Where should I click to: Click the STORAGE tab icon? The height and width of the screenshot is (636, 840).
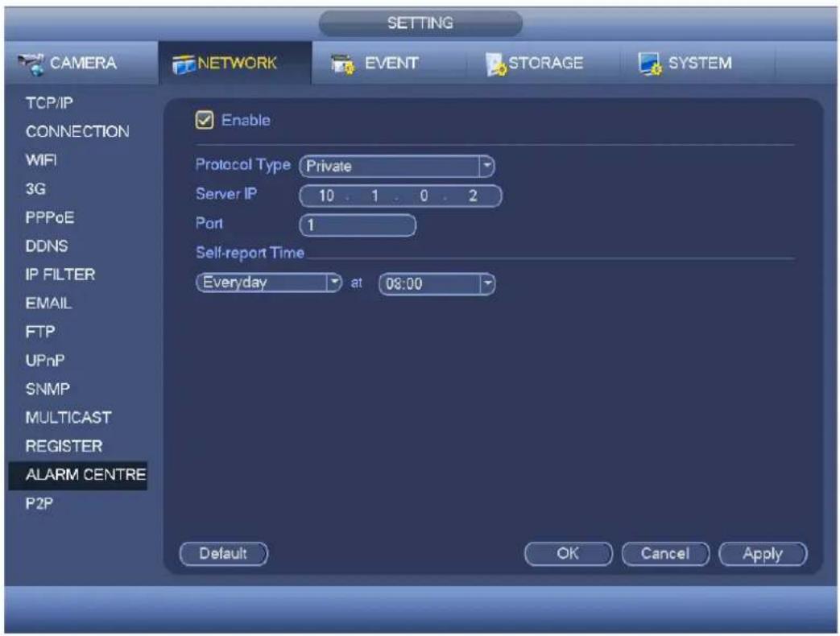pos(495,64)
